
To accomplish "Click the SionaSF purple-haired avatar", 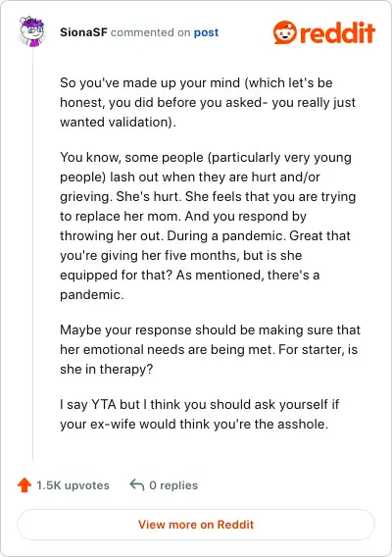I will pyautogui.click(x=32, y=31).
